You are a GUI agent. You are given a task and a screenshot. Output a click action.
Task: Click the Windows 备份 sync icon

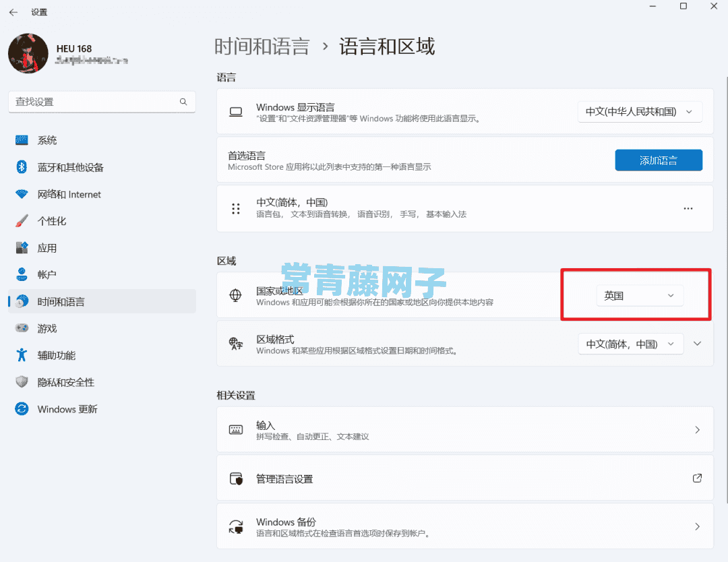point(236,527)
